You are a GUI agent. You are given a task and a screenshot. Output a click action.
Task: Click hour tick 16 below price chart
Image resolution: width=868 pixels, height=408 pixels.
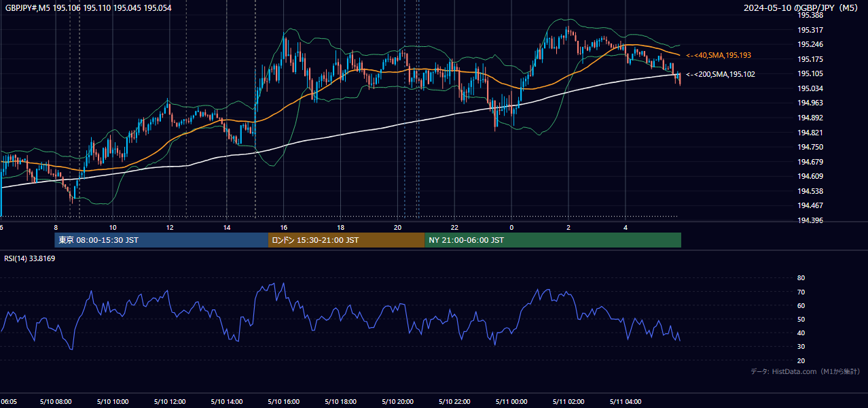tap(284, 227)
